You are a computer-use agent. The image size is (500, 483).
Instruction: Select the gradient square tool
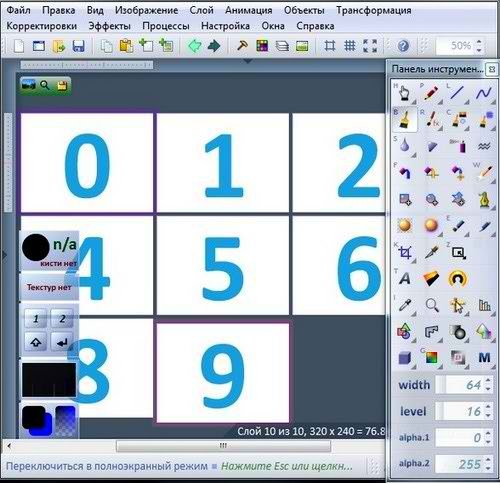pos(431,358)
